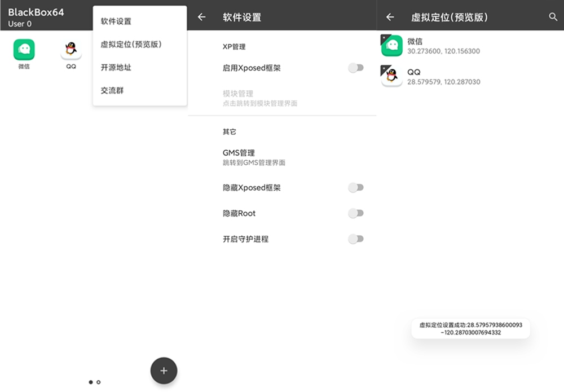Turn on the 隐藏Root switch

pos(355,213)
